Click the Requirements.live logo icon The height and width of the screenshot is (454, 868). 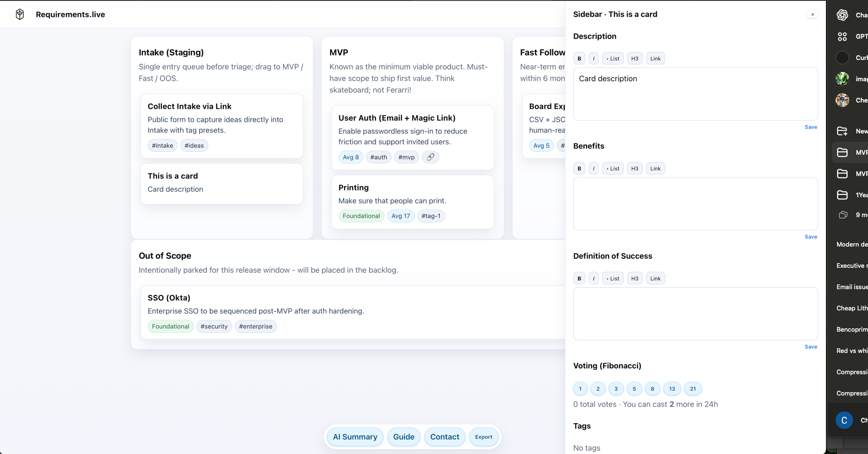[20, 15]
